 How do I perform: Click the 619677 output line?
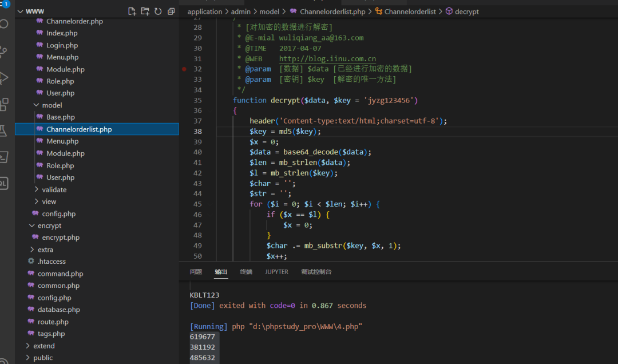tap(202, 337)
